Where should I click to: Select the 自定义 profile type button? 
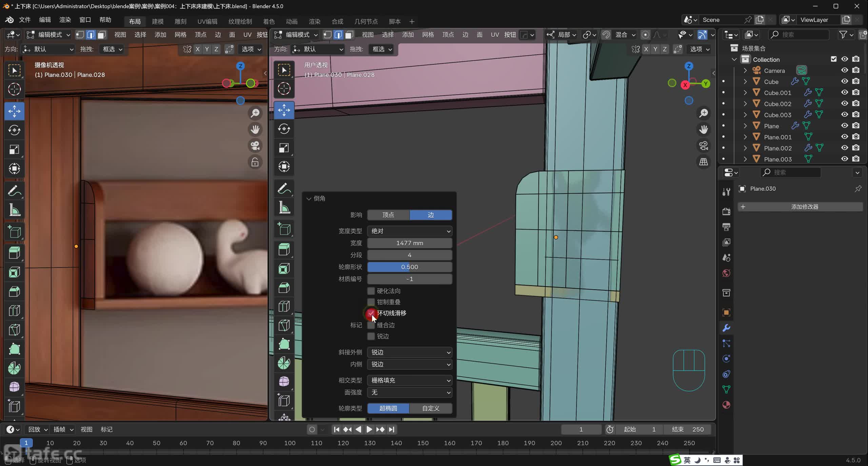[x=431, y=408]
